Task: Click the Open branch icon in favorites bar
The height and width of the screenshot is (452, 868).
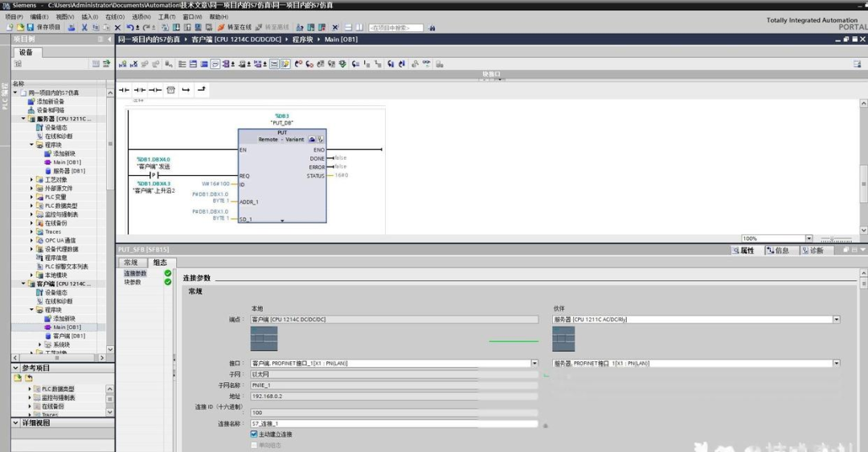Action: [x=186, y=90]
